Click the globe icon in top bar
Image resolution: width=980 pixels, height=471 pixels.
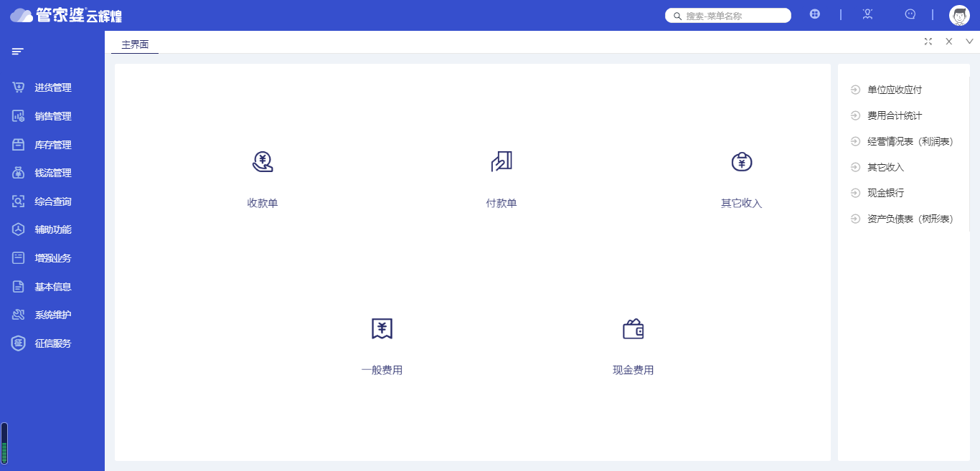[815, 14]
